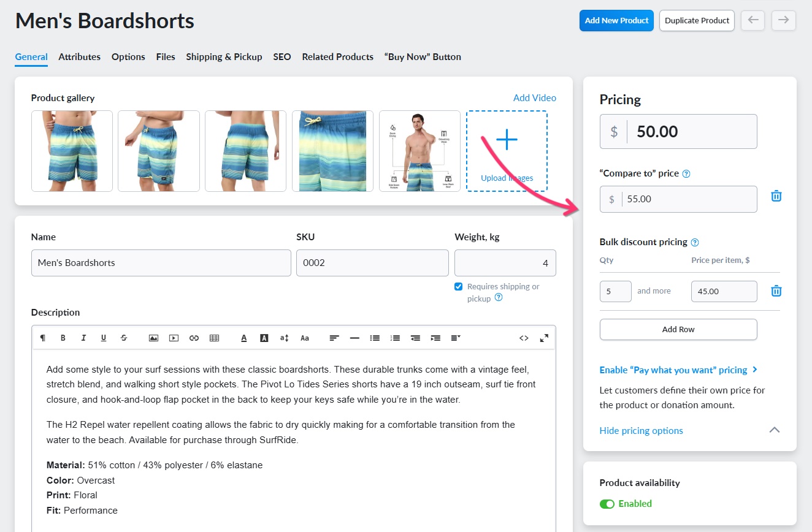Select the first front-view gallery image
812x532 pixels.
pyautogui.click(x=72, y=151)
